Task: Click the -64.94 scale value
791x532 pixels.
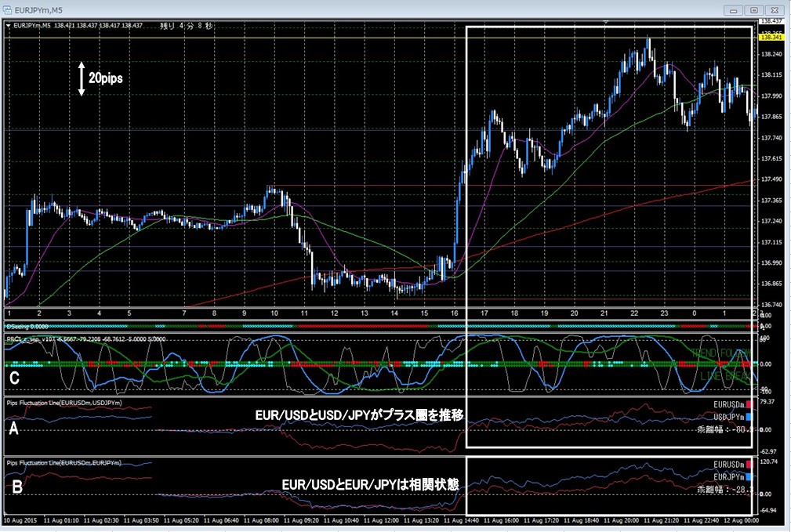Action: (768, 510)
